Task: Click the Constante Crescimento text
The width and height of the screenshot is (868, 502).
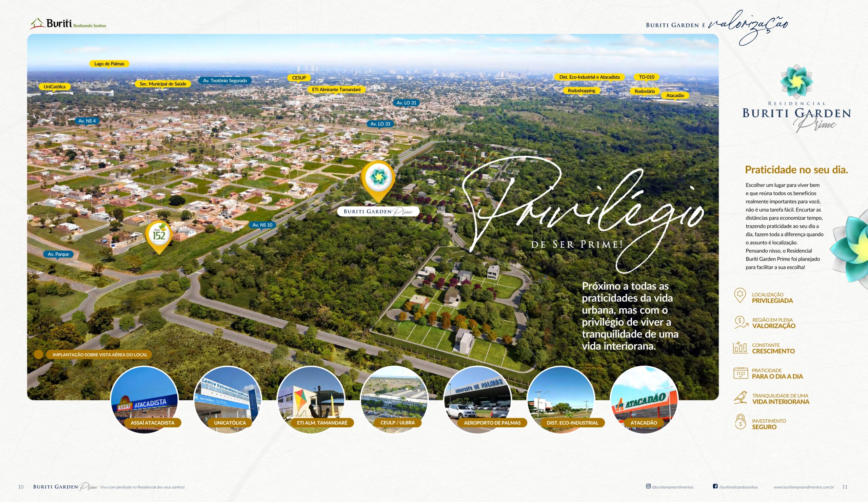Action: pos(773,348)
